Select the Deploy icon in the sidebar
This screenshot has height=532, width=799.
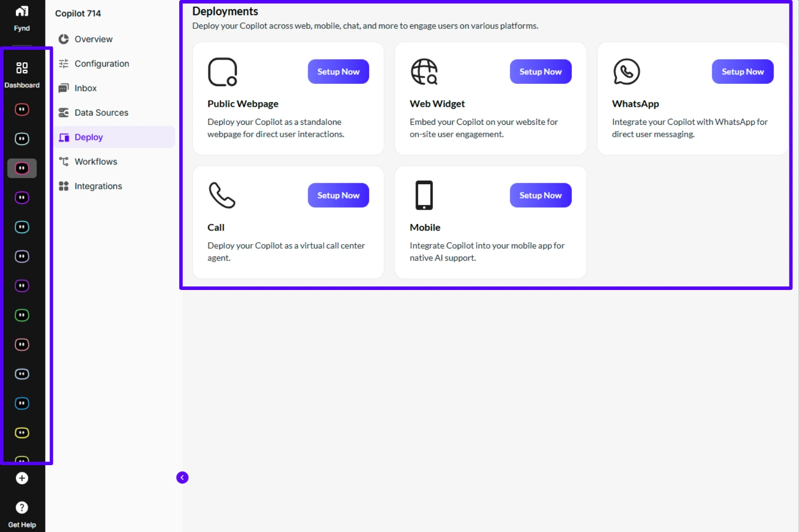(63, 137)
